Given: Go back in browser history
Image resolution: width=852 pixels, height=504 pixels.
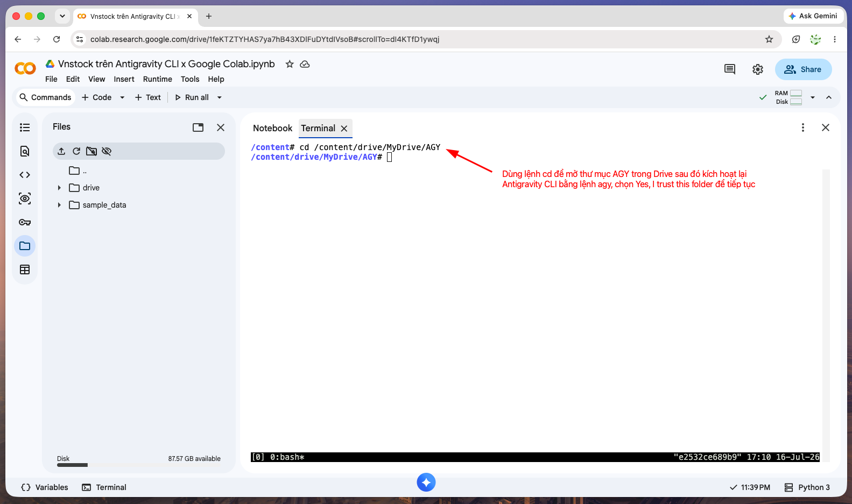Looking at the screenshot, I should 18,39.
